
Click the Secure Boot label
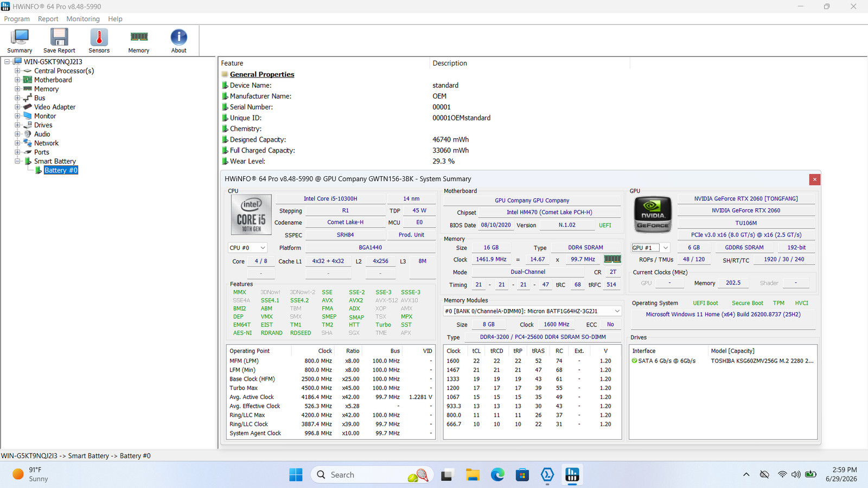click(748, 303)
